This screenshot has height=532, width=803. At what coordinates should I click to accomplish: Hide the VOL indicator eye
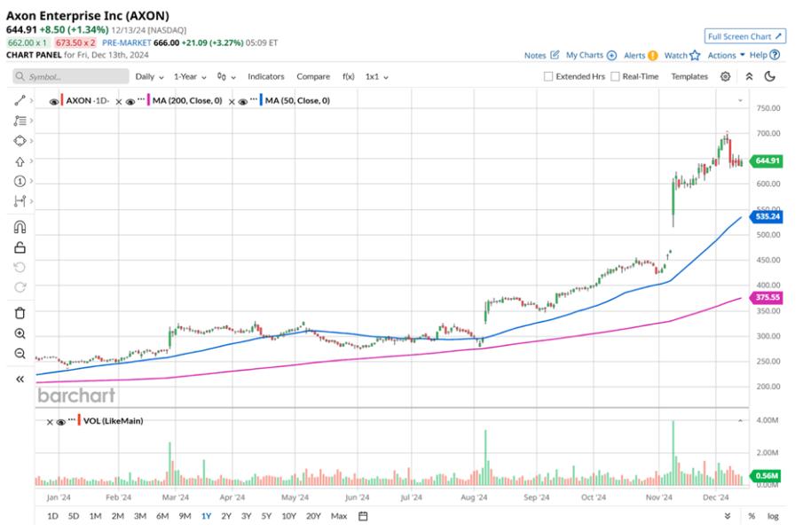click(x=60, y=423)
